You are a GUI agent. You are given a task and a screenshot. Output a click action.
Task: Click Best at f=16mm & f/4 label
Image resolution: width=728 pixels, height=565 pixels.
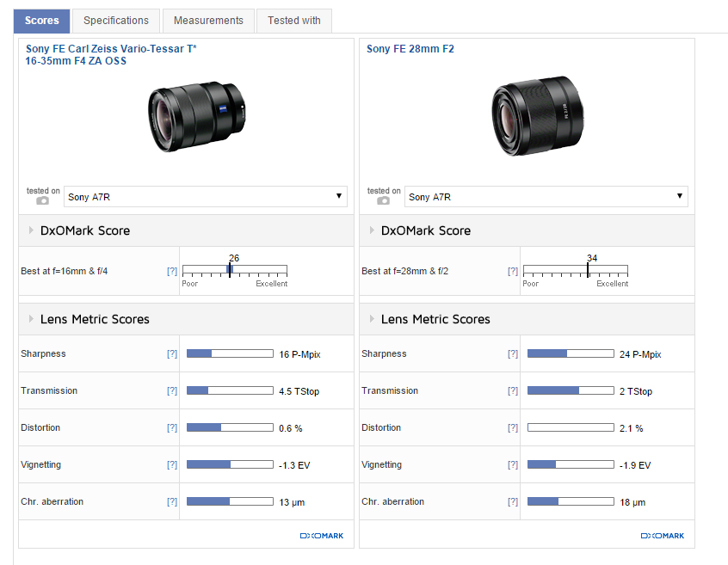pos(64,271)
